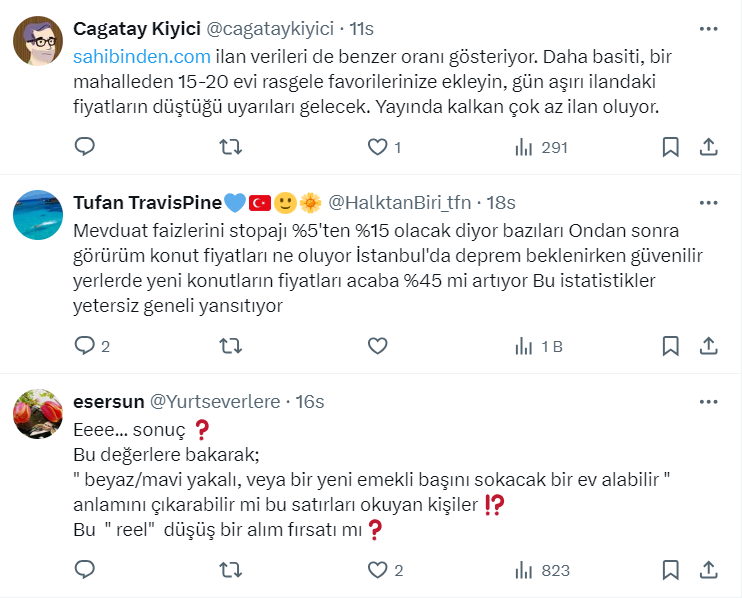Bookmark esersun's tweet
This screenshot has width=742, height=598.
coord(671,570)
